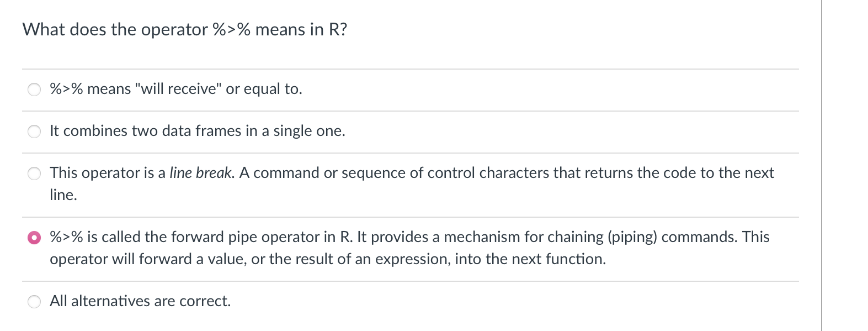Select the line break answer radio button
This screenshot has width=868, height=331.
34,174
